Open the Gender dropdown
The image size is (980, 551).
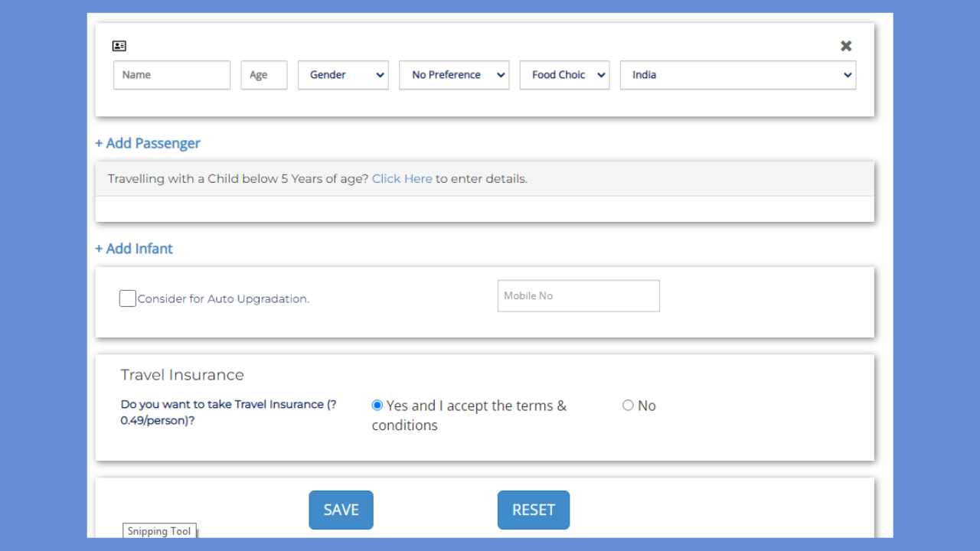pos(343,74)
